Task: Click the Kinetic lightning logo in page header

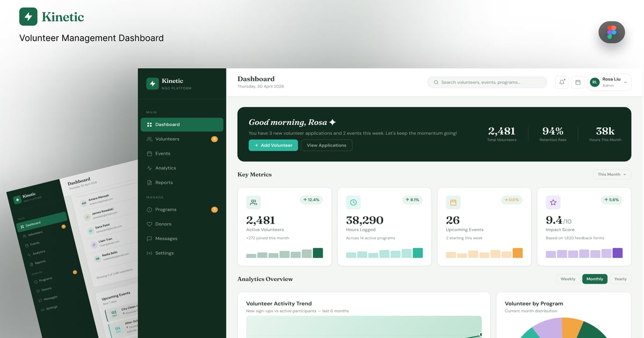Action: pyautogui.click(x=28, y=17)
